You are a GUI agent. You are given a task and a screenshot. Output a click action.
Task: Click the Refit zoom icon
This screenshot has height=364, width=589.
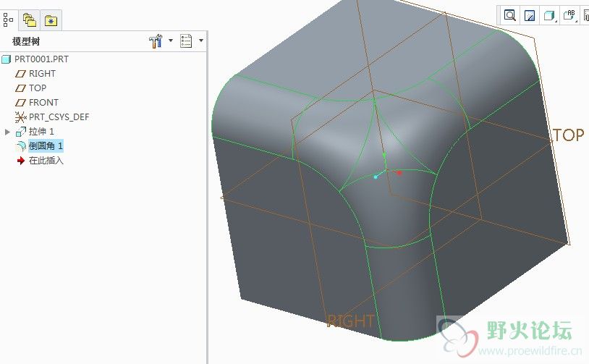click(x=509, y=15)
